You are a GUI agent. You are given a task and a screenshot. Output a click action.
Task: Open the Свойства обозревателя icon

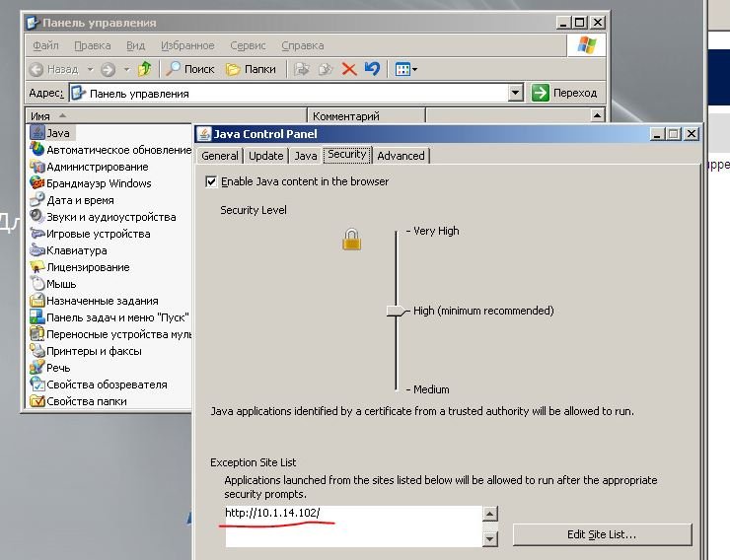pyautogui.click(x=36, y=384)
